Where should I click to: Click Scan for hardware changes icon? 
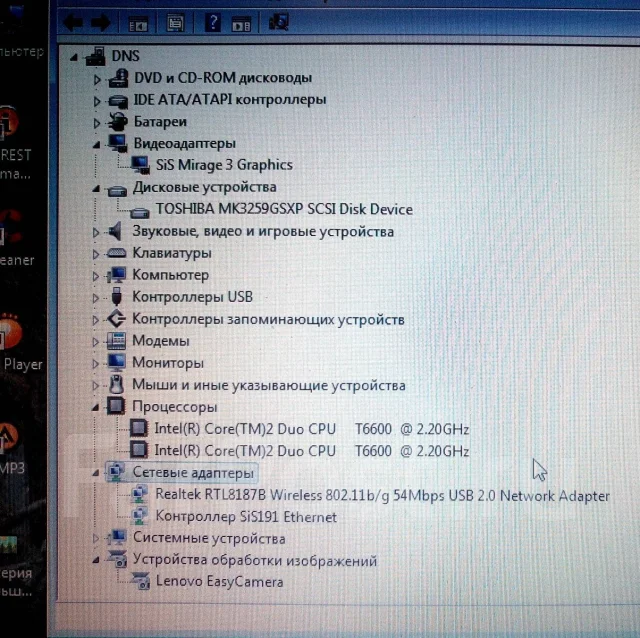click(279, 22)
